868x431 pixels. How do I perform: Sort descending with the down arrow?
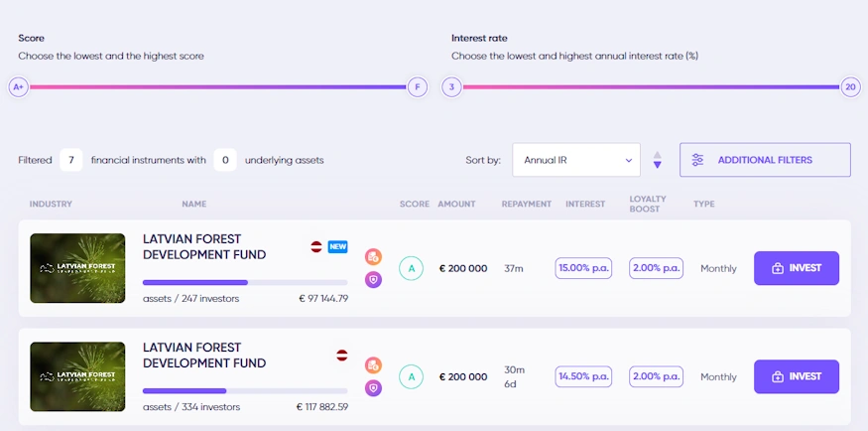click(657, 165)
